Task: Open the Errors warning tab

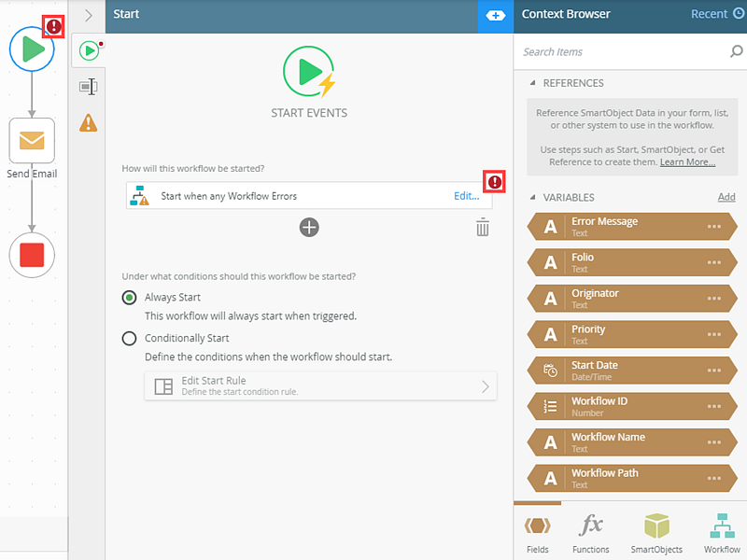Action: 89,123
